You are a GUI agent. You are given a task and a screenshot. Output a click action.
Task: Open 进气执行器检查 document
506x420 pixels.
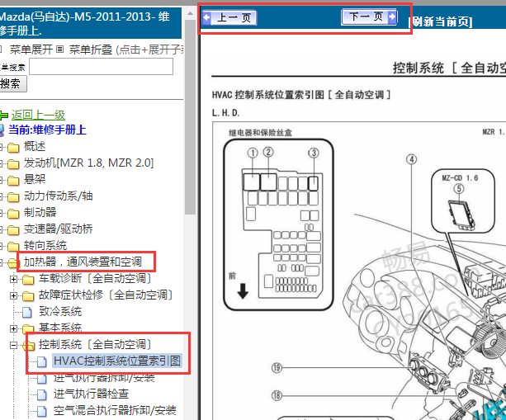pyautogui.click(x=92, y=394)
